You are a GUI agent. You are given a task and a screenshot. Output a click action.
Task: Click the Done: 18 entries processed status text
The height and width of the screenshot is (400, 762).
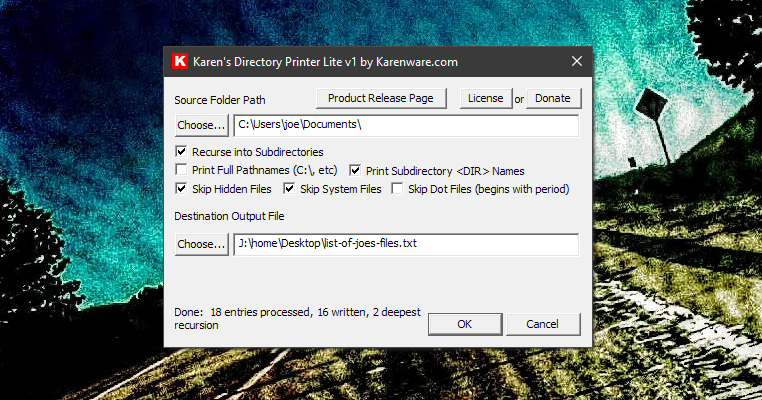297,318
